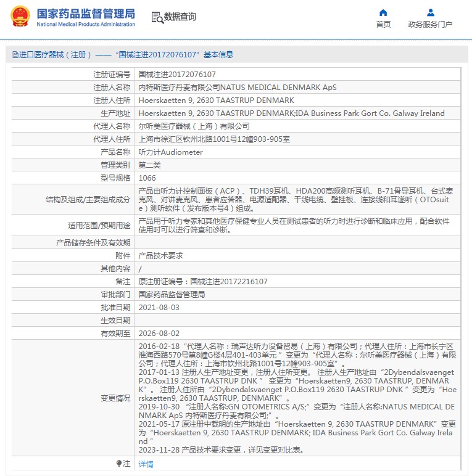472x476 pixels.
Task: Click the 首页 navigation label
Action: 383,24
